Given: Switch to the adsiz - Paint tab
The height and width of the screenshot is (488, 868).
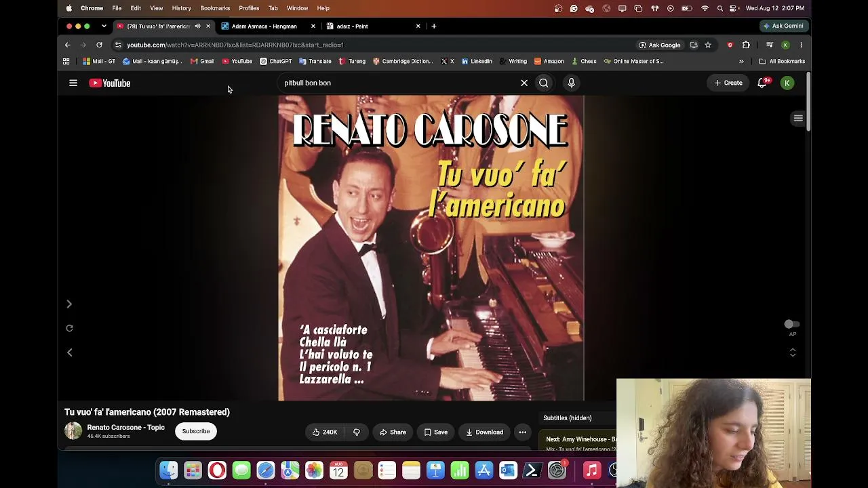Looking at the screenshot, I should pyautogui.click(x=374, y=26).
